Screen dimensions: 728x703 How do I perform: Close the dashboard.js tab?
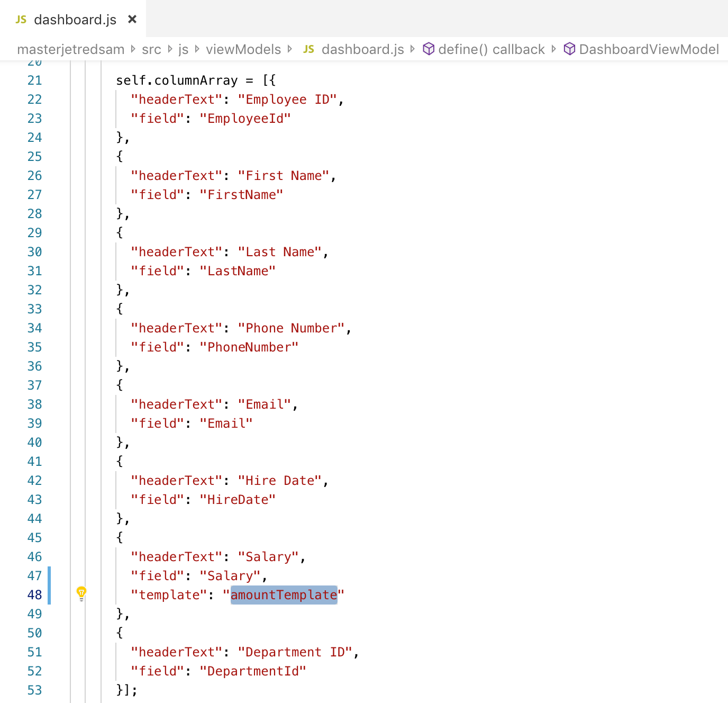point(132,19)
